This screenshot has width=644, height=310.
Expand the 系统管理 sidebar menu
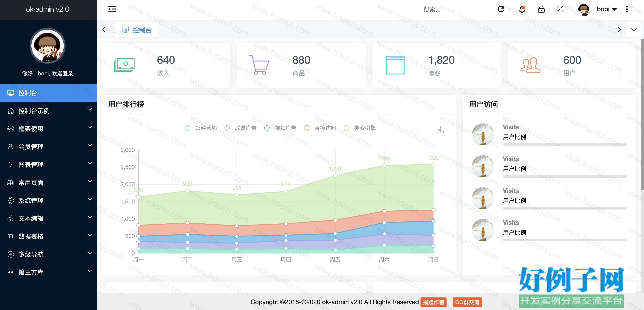click(x=48, y=201)
